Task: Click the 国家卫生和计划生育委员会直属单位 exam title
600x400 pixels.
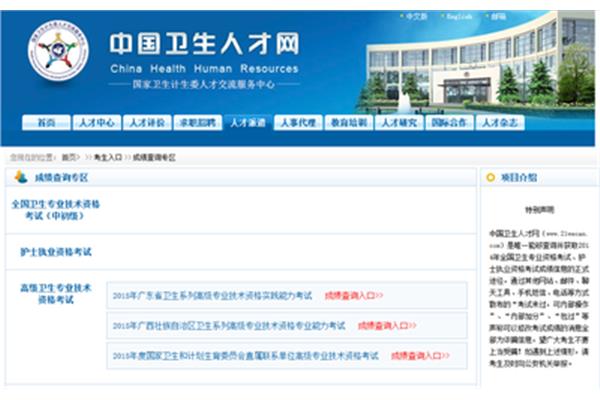Action: 245,356
